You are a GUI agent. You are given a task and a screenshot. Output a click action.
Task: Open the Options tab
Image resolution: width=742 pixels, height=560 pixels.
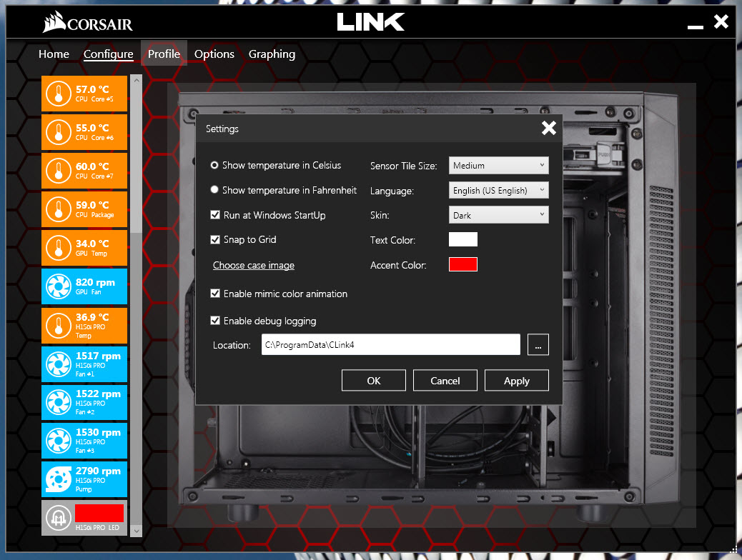(214, 54)
